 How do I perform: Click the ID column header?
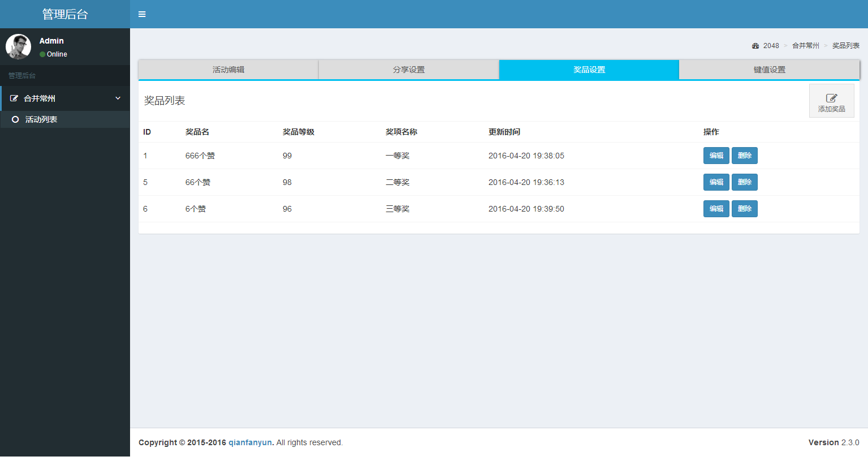(x=147, y=132)
